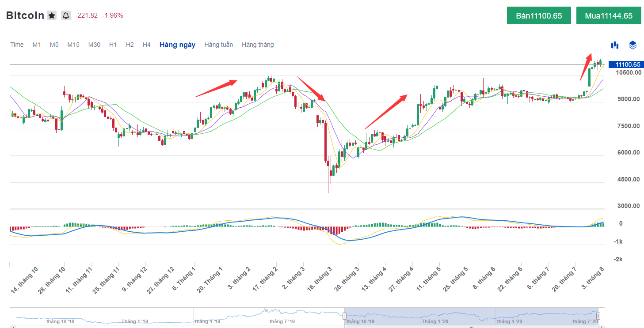Click the left navigator range handle
Image resolution: width=644 pixels, height=328 pixels.
[344, 316]
